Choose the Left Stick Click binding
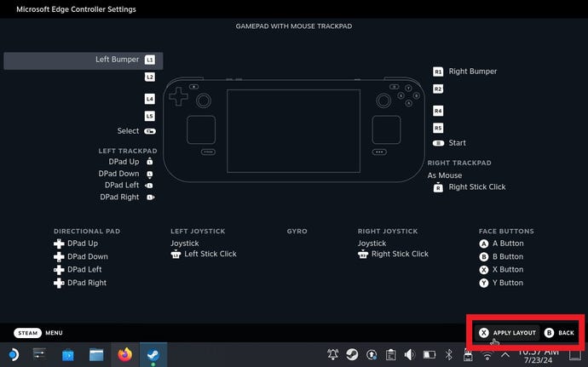 [x=204, y=254]
